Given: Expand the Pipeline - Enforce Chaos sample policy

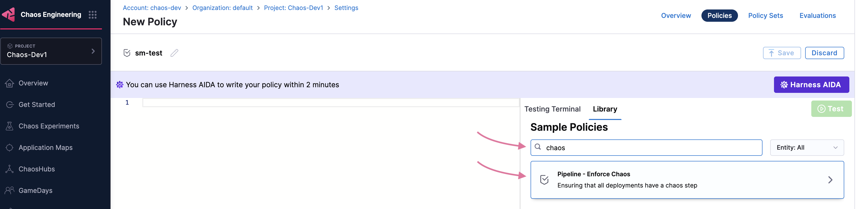Looking at the screenshot, I should click(x=830, y=180).
